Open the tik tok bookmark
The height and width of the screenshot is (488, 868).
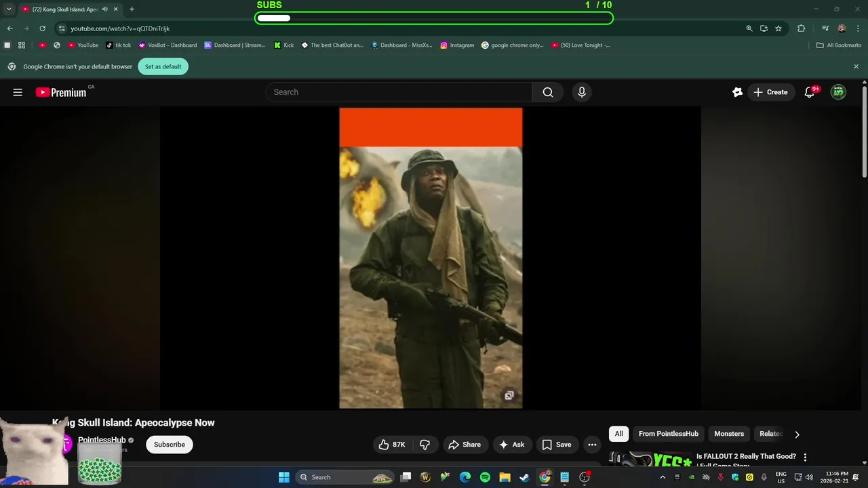coord(118,45)
